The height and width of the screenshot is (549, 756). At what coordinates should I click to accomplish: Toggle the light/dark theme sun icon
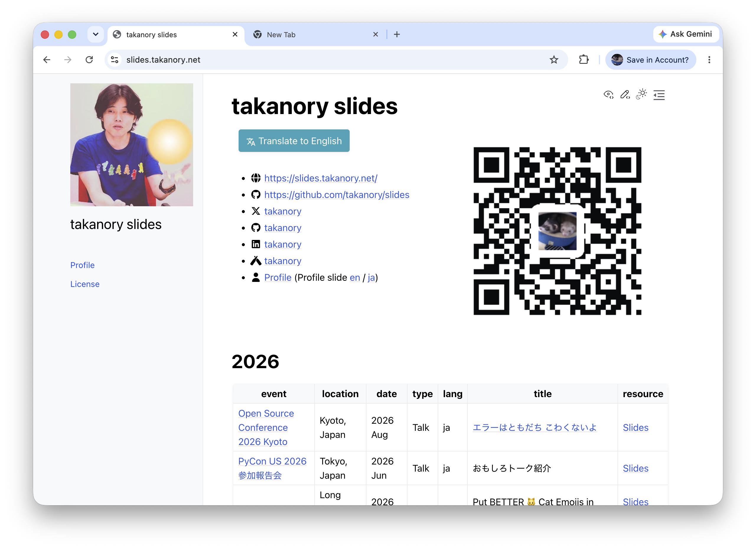(641, 94)
